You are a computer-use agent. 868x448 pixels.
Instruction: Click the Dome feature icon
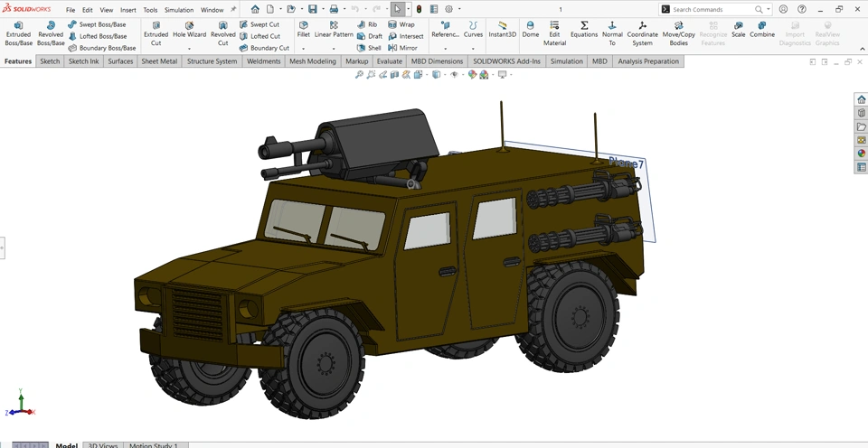530,29
